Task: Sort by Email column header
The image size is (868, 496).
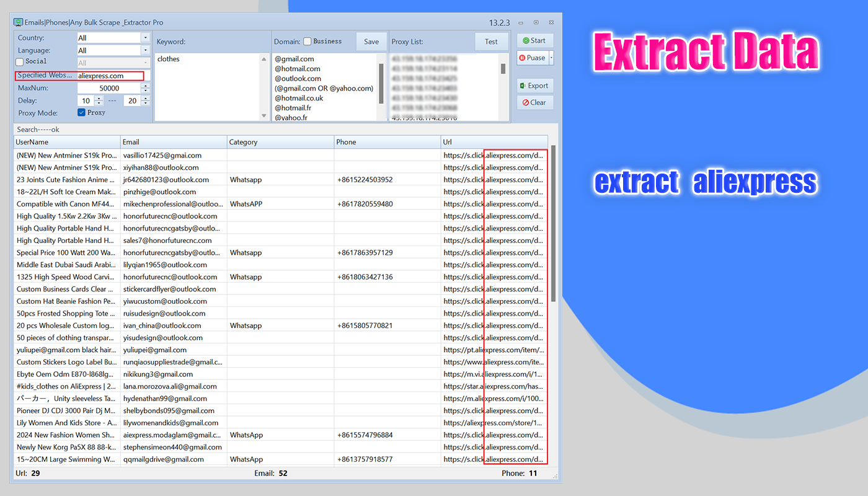Action: tap(174, 142)
